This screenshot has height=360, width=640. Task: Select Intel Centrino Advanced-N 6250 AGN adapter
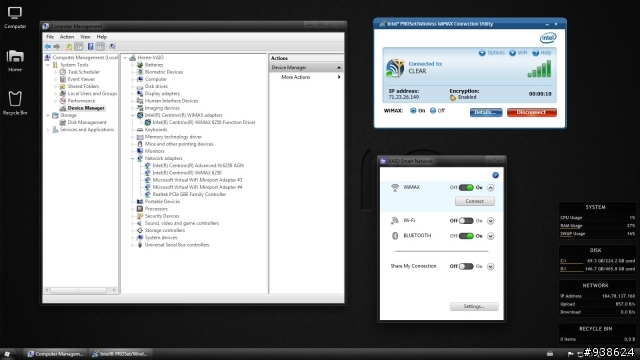tap(198, 166)
